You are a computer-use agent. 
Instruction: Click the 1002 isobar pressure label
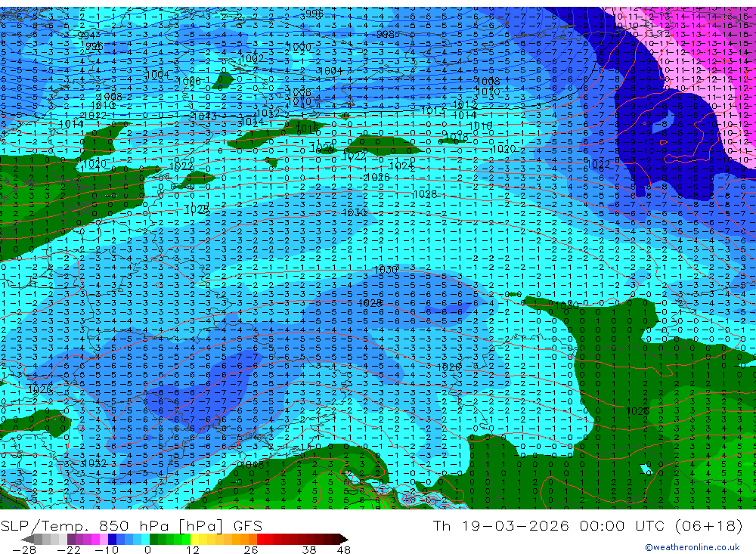coord(252,58)
